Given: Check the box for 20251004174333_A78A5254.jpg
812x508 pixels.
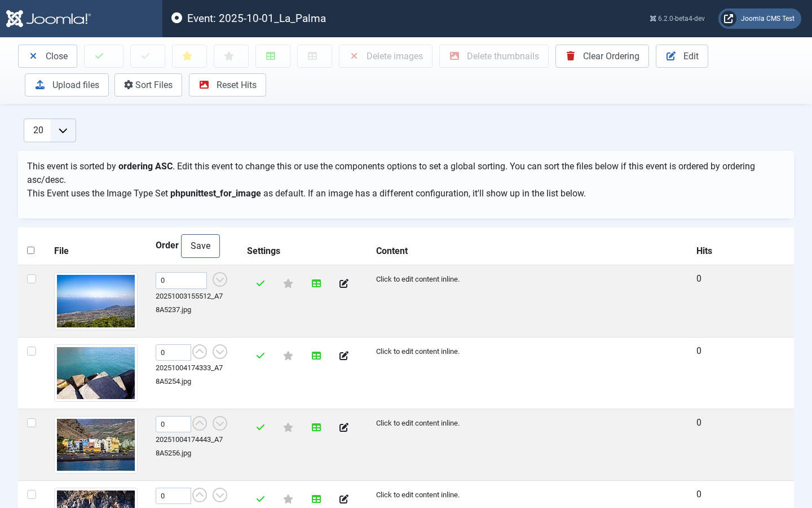Looking at the screenshot, I should [x=32, y=351].
